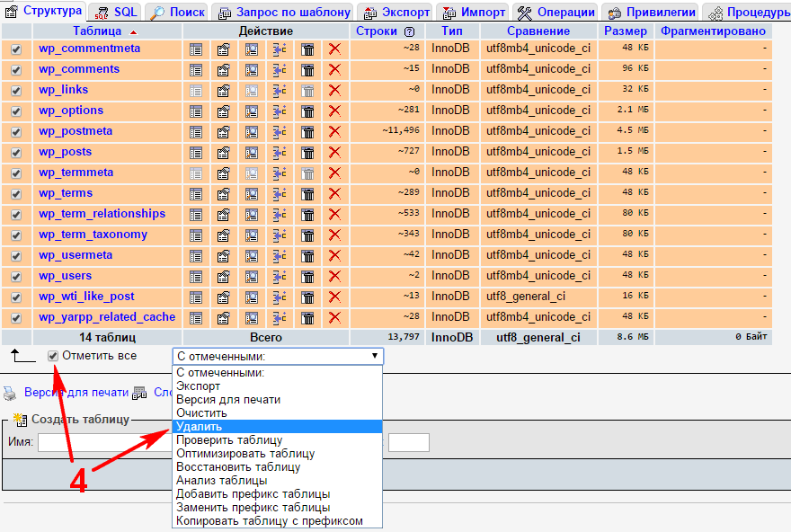This screenshot has height=532, width=791.
Task: Uncheck the wp_posts checkbox
Action: click(x=16, y=153)
